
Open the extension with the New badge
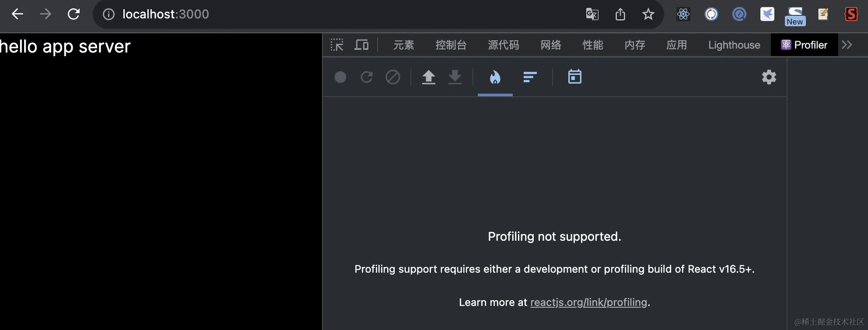click(795, 16)
